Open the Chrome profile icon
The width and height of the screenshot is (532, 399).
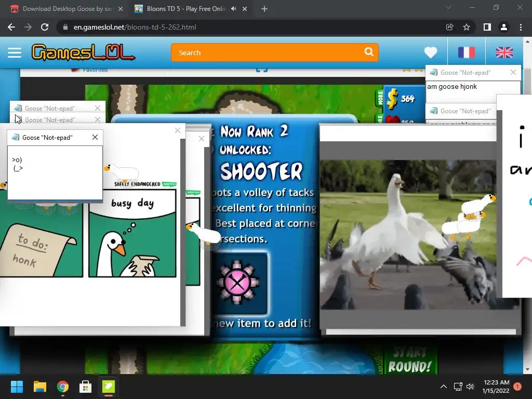(x=504, y=27)
